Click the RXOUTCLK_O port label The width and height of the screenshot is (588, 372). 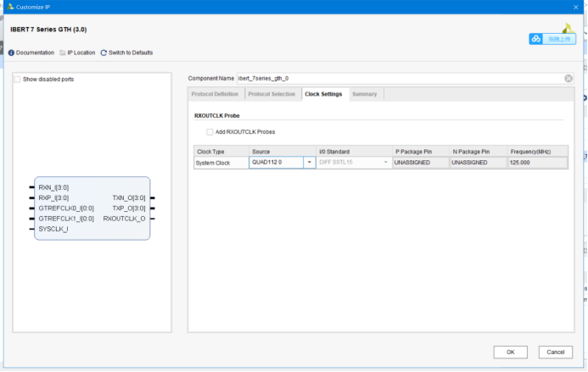pos(124,219)
